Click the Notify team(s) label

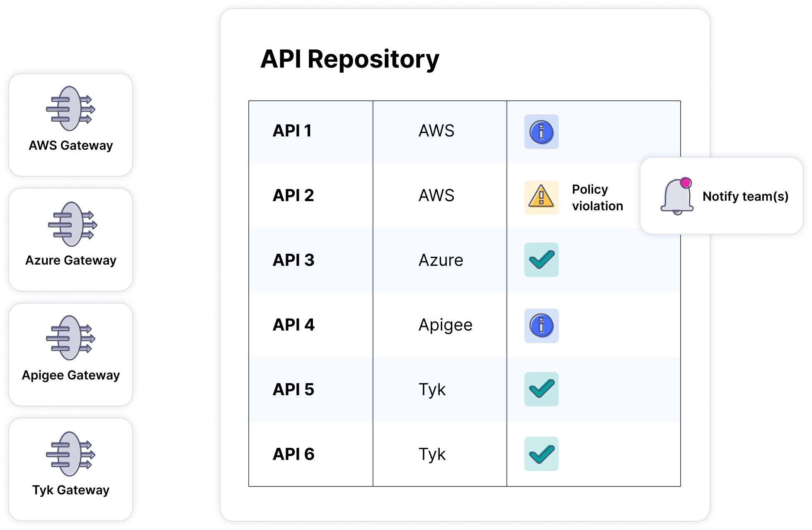pos(745,196)
